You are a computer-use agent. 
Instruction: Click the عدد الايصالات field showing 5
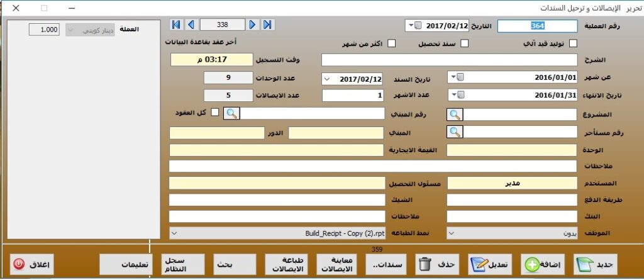[x=228, y=96]
